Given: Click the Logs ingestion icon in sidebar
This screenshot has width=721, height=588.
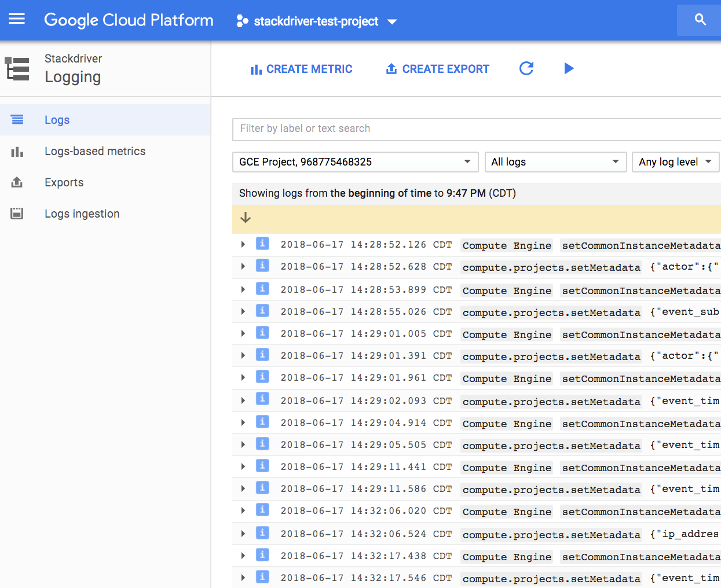Looking at the screenshot, I should 17,214.
